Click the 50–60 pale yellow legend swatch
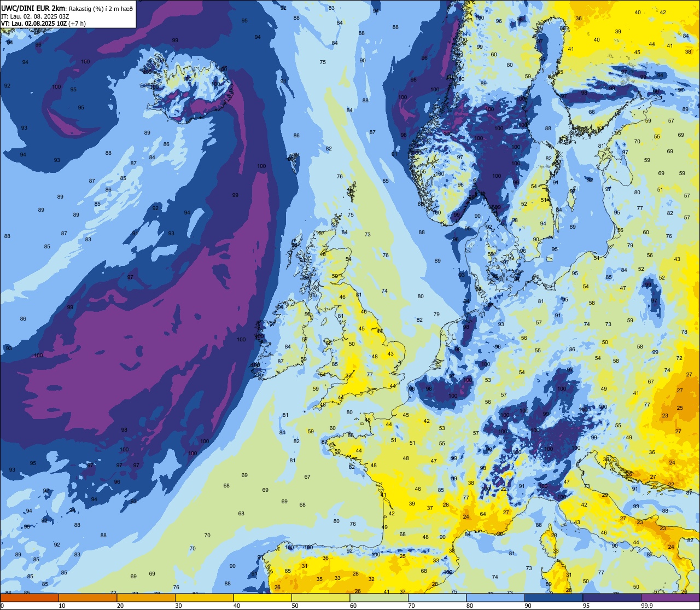The height and width of the screenshot is (610, 700). (320, 598)
